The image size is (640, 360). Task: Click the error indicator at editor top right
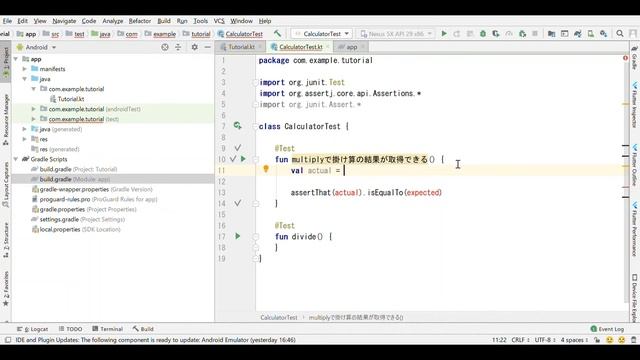click(x=625, y=58)
